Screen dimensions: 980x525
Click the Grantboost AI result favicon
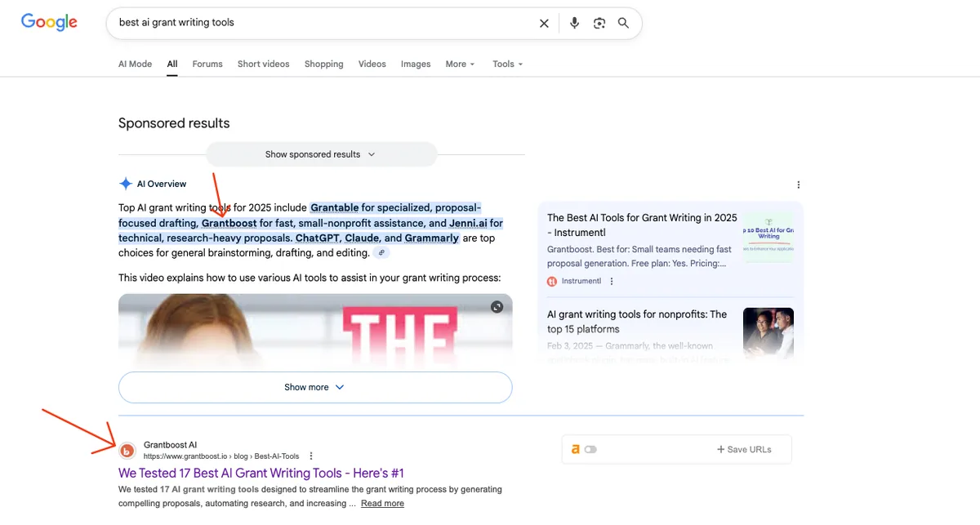point(127,451)
